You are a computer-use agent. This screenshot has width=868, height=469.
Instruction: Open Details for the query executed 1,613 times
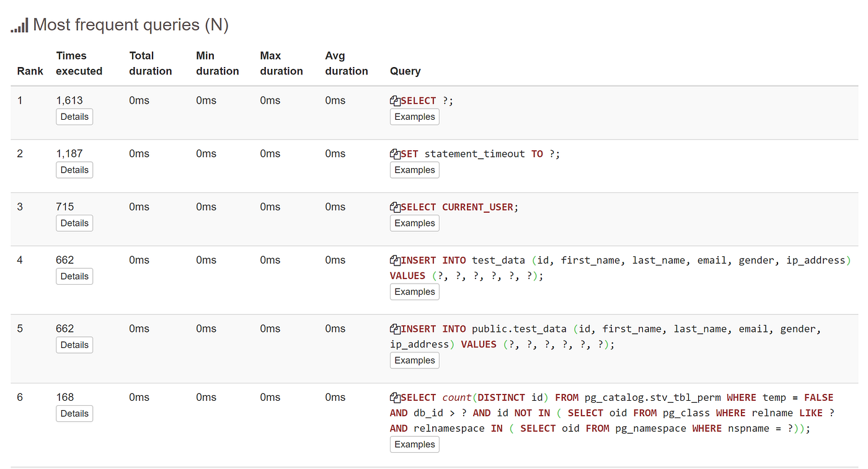(74, 117)
